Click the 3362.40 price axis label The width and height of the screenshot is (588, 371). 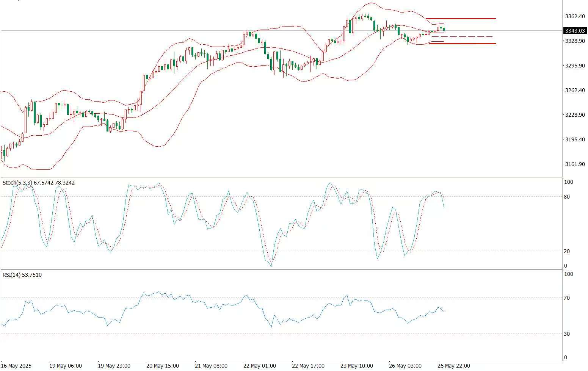(575, 16)
